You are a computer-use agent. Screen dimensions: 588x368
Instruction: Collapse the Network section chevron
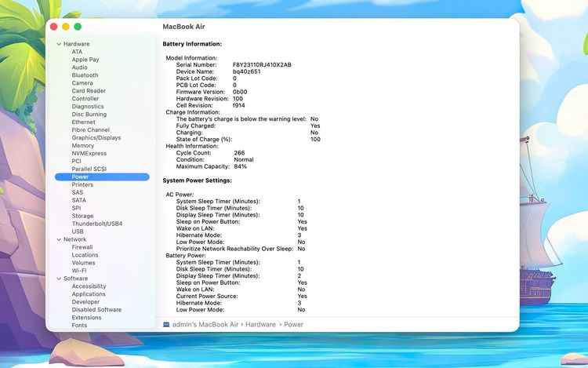coord(59,239)
